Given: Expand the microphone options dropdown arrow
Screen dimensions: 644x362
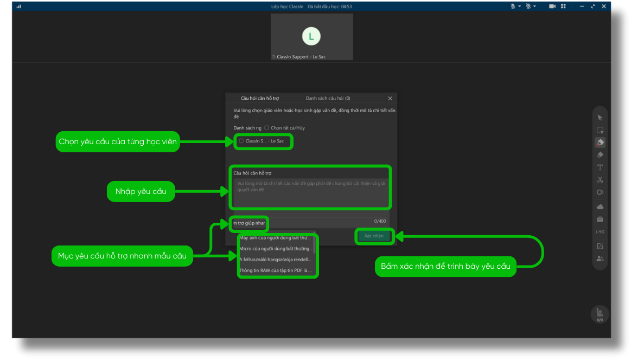Looking at the screenshot, I should 519,6.
